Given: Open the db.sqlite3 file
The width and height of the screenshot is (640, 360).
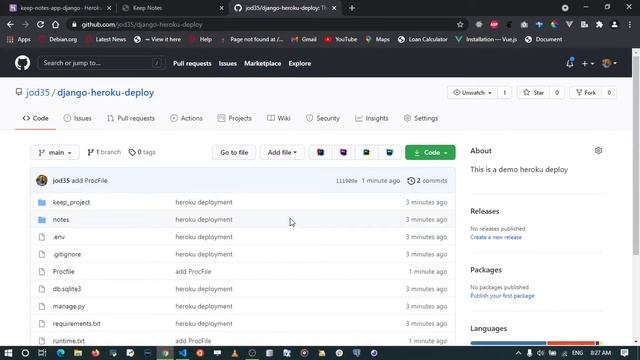Looking at the screenshot, I should (67, 289).
